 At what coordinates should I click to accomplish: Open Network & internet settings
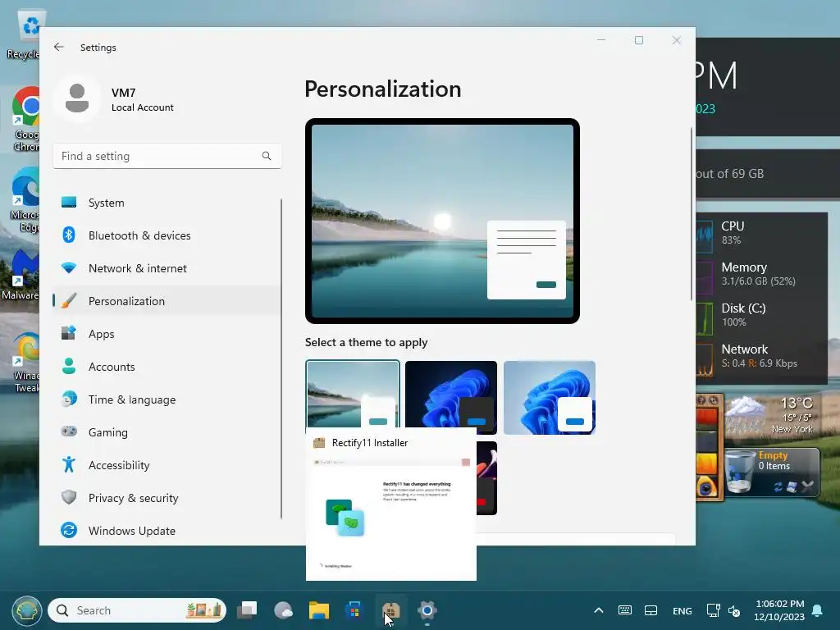[x=167, y=268]
